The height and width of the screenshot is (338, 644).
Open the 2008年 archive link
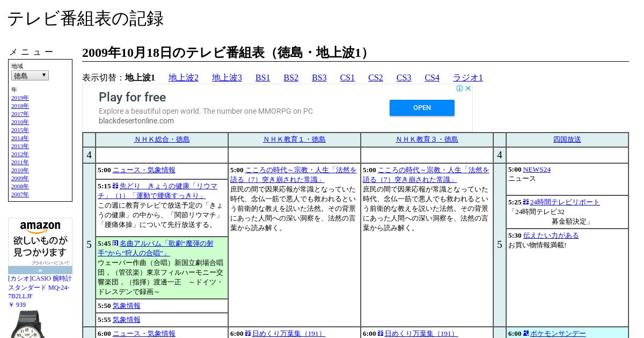click(x=20, y=187)
